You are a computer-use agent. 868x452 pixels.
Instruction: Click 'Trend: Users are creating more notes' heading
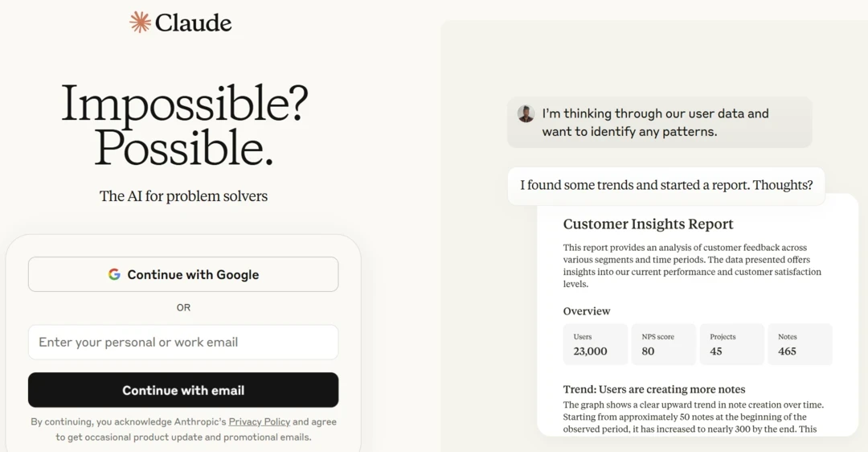pyautogui.click(x=653, y=389)
